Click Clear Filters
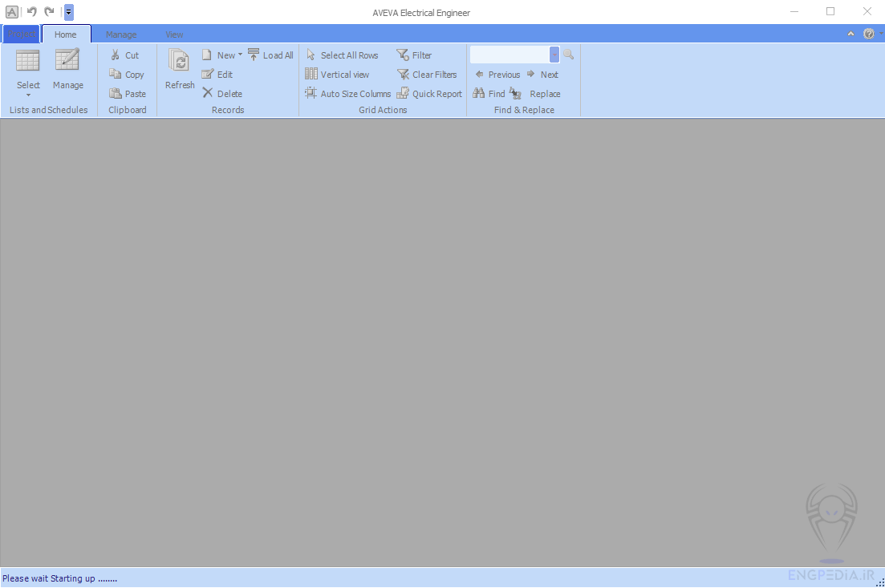The width and height of the screenshot is (885, 588). tap(427, 74)
